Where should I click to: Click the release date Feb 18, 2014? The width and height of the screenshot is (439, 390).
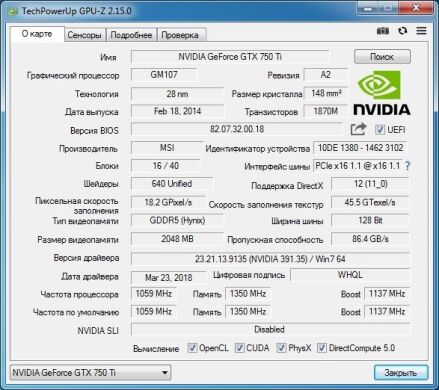(x=177, y=111)
